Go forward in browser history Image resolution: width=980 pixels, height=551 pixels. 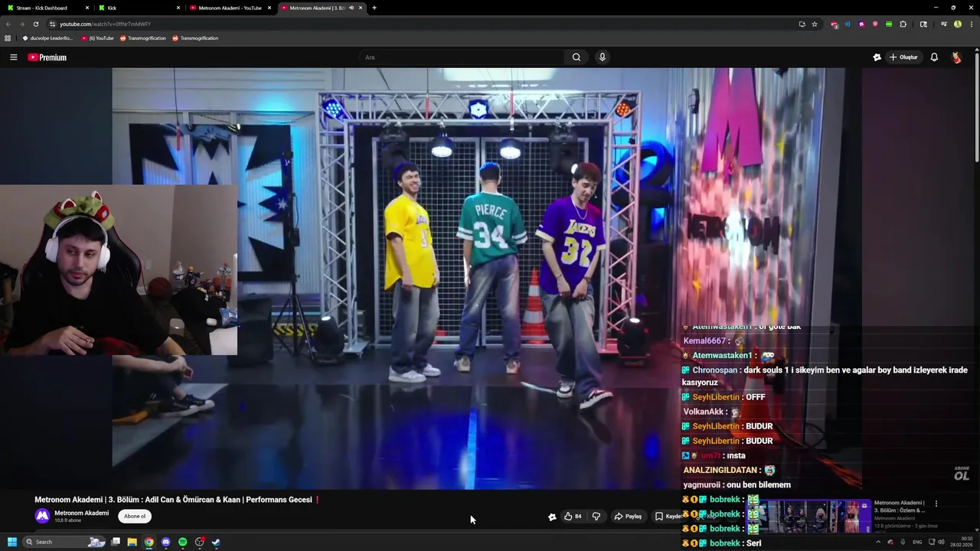pos(21,24)
